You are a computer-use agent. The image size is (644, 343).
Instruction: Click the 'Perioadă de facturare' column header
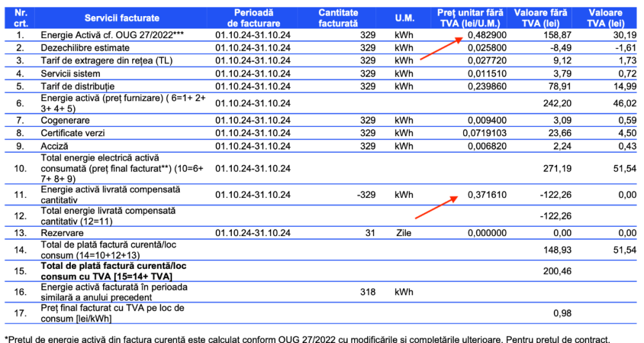[253, 17]
